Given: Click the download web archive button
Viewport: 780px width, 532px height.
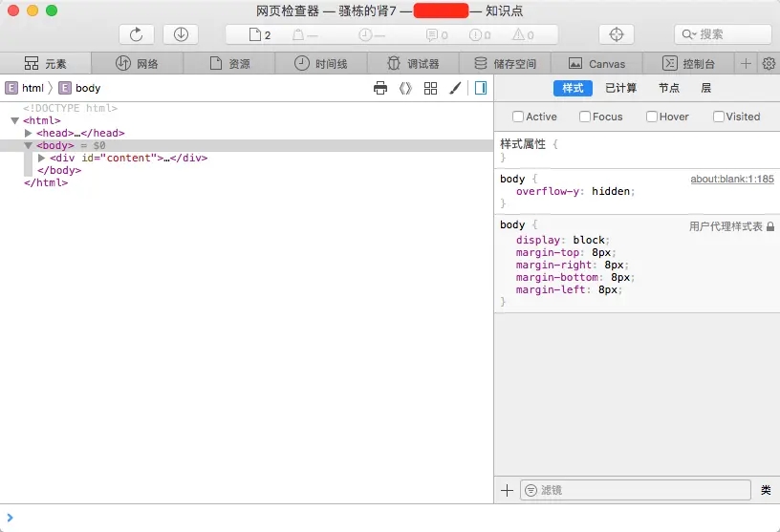Looking at the screenshot, I should point(181,34).
